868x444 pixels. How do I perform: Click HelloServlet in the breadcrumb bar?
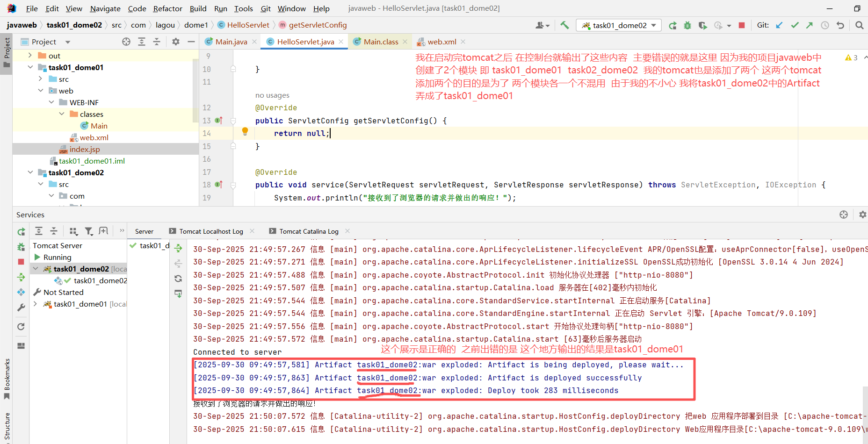coord(244,25)
